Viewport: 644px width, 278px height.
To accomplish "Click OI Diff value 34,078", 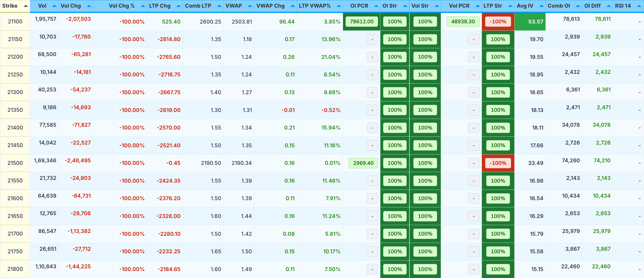I will (x=602, y=125).
